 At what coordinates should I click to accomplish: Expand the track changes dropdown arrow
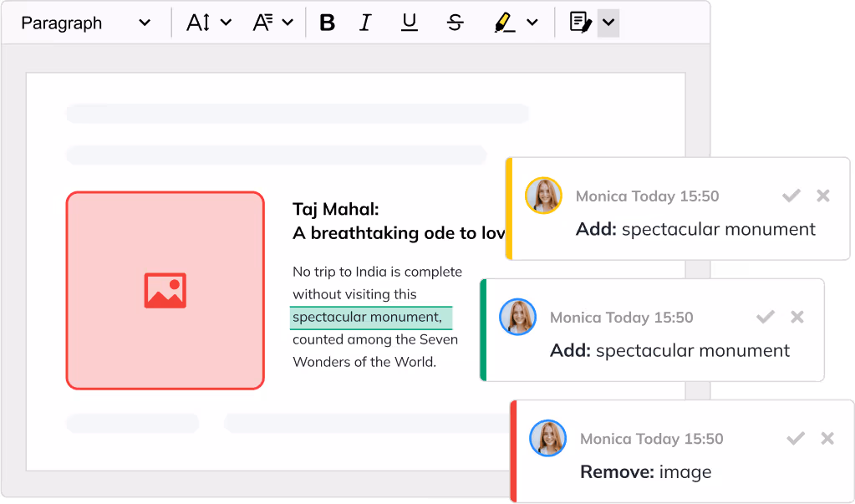[608, 23]
